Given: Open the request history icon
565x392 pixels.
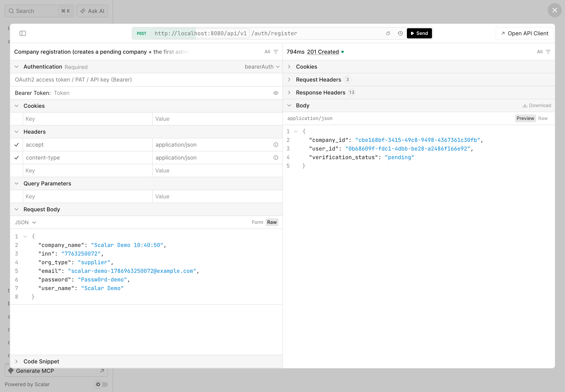Looking at the screenshot, I should click(x=400, y=33).
